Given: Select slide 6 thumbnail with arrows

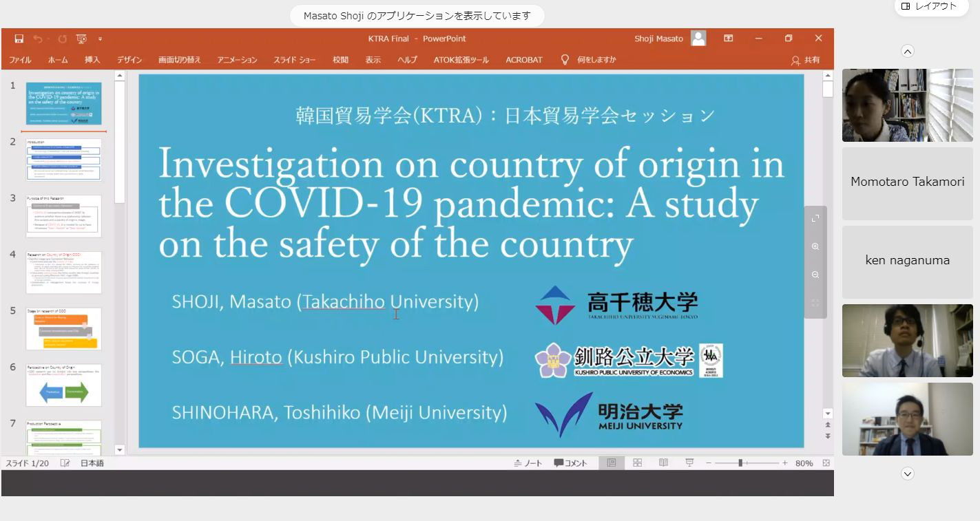Looking at the screenshot, I should coord(63,385).
